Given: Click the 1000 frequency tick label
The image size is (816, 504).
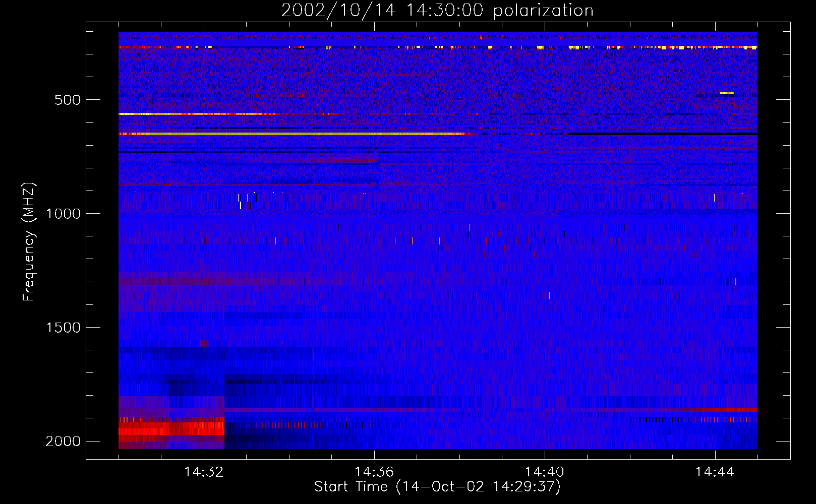Looking at the screenshot, I should click(63, 214).
